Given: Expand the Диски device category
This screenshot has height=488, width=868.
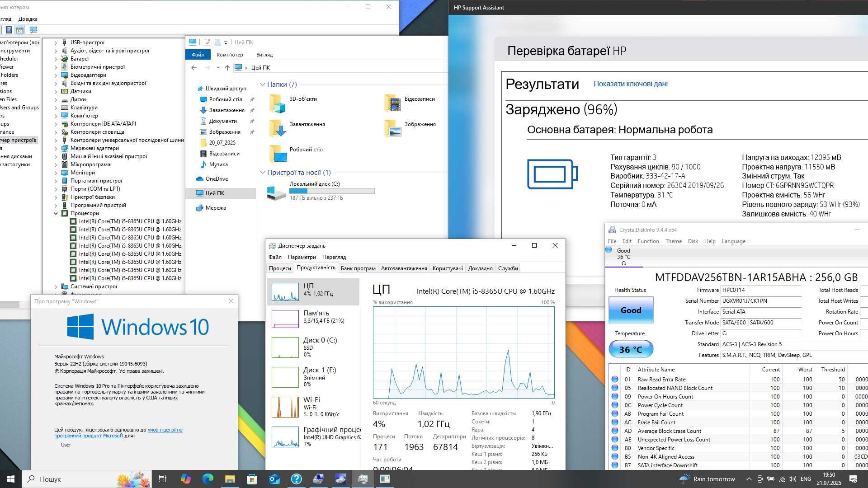Looking at the screenshot, I should click(x=56, y=99).
